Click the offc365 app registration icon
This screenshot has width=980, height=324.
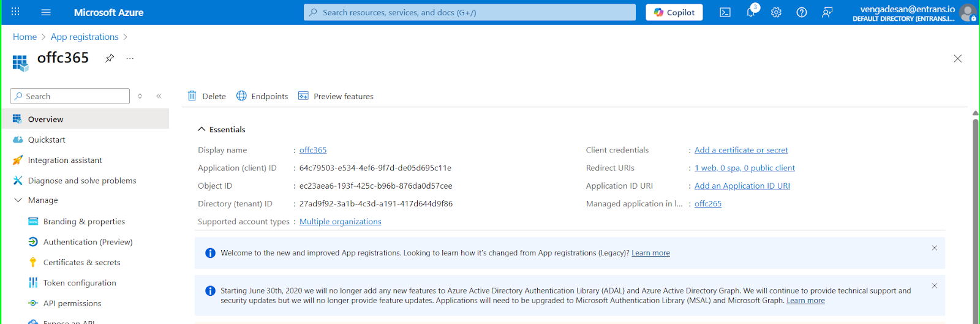20,62
